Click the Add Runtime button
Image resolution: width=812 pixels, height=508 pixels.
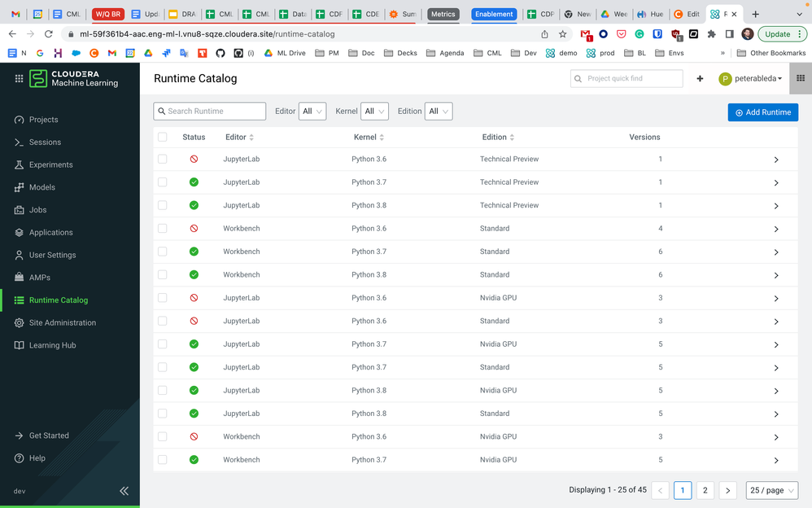pyautogui.click(x=762, y=112)
